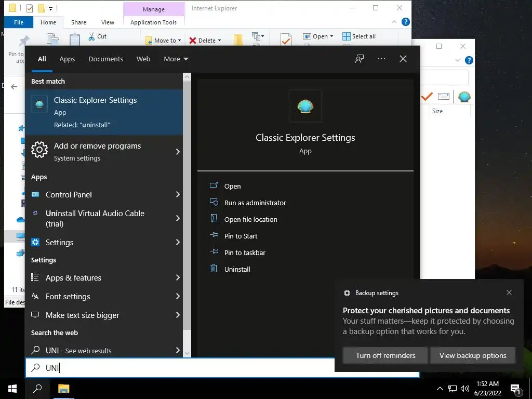Click the Apps & features list icon

pyautogui.click(x=35, y=277)
